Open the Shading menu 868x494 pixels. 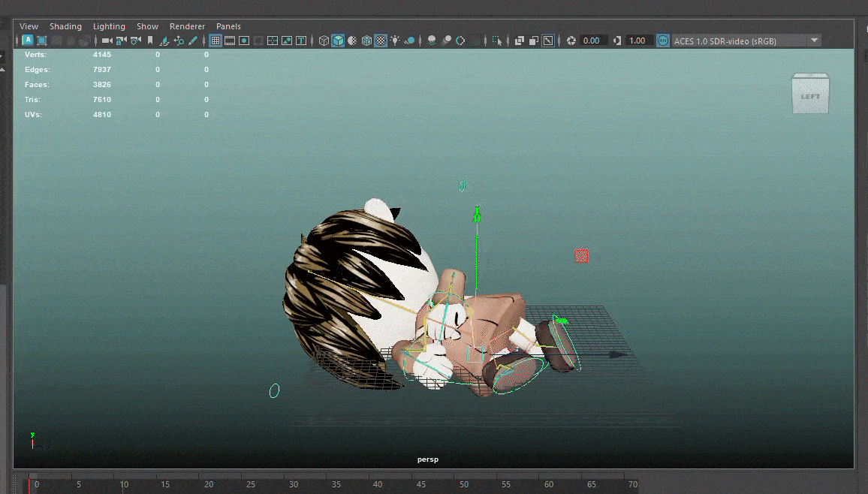[65, 26]
